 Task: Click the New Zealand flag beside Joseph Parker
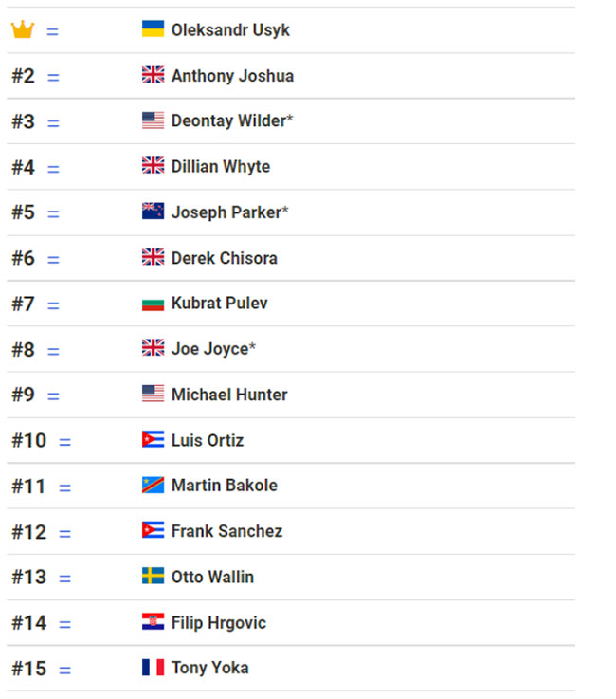(x=153, y=211)
